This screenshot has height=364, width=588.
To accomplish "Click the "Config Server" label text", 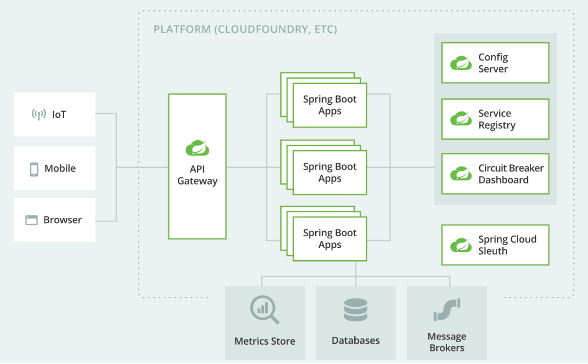I will coord(493,63).
